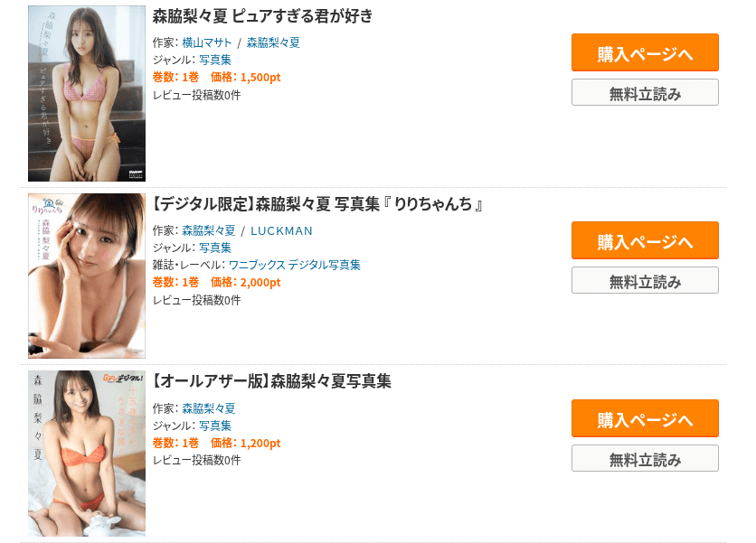Open author link 横山マサト
756x543 pixels.
click(x=207, y=42)
